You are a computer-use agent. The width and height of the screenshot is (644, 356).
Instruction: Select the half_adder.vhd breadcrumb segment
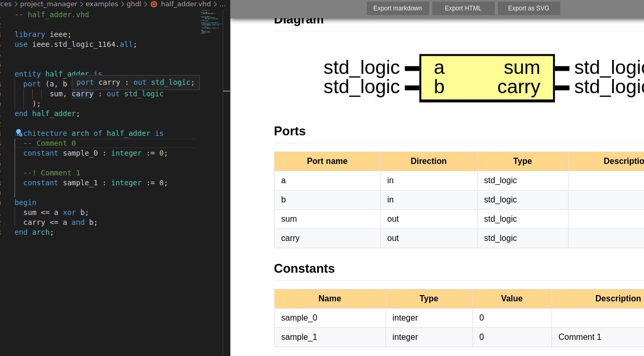coord(186,4)
